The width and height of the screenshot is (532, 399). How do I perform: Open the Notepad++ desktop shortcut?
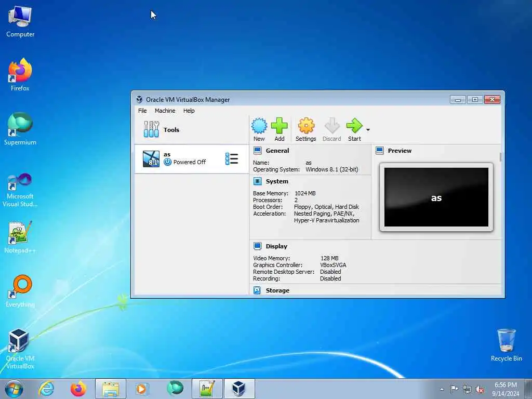(20, 237)
